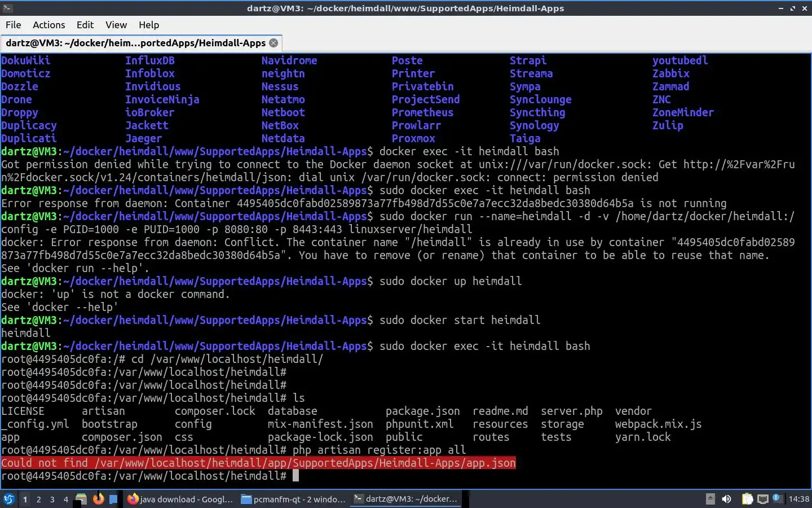
Task: Close the Heimdall-Apps terminal tab
Action: coord(273,43)
